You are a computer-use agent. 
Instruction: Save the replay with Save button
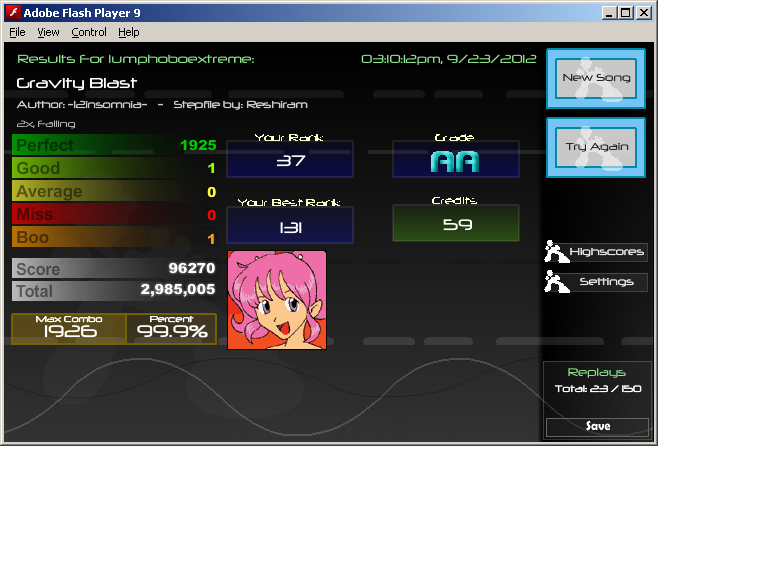[x=597, y=426]
